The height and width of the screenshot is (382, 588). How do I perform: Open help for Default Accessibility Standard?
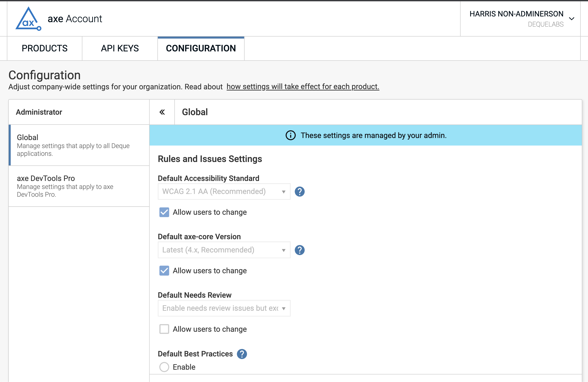pos(299,192)
